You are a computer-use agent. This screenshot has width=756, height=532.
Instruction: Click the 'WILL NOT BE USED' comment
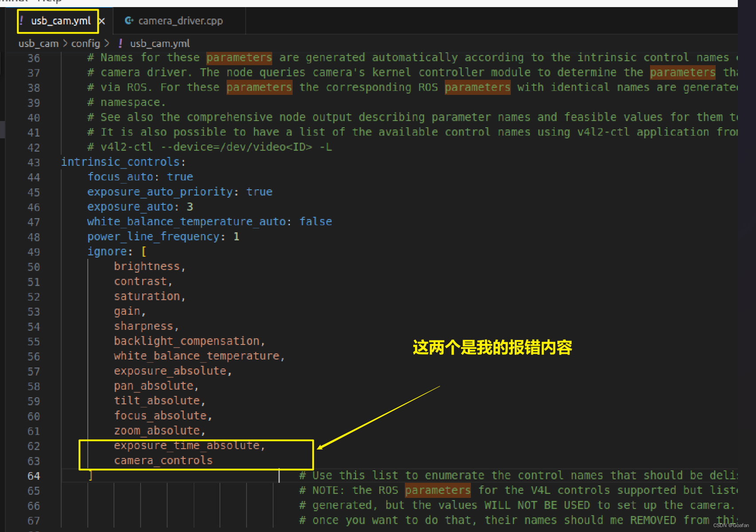(x=537, y=505)
